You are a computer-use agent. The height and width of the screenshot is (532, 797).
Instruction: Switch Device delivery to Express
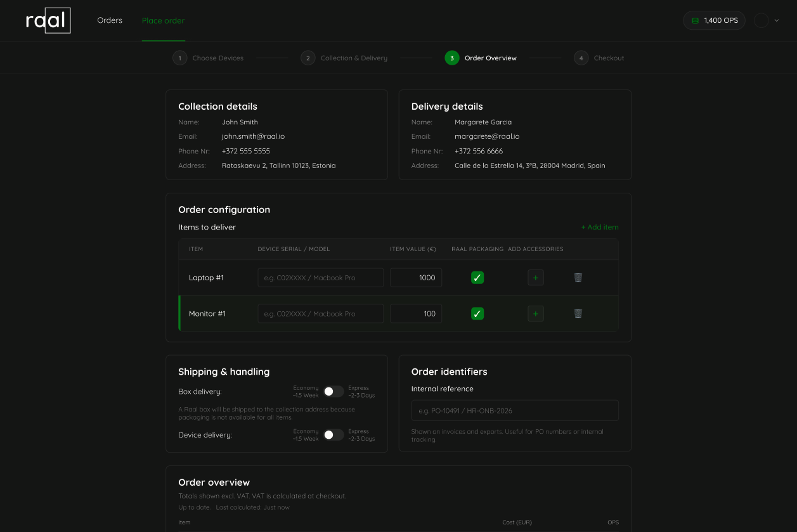(334, 435)
